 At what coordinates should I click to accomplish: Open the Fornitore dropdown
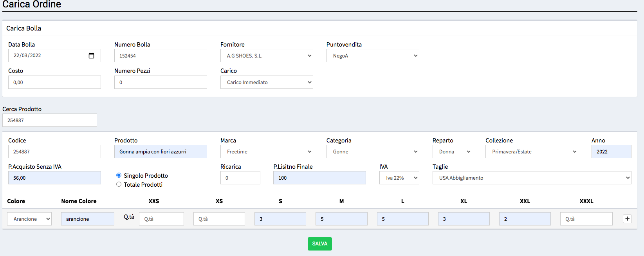[x=267, y=56]
